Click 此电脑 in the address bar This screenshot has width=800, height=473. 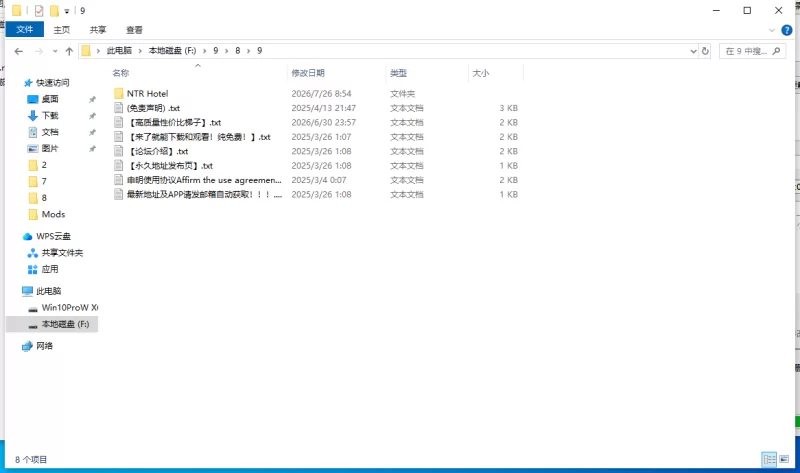coord(119,51)
